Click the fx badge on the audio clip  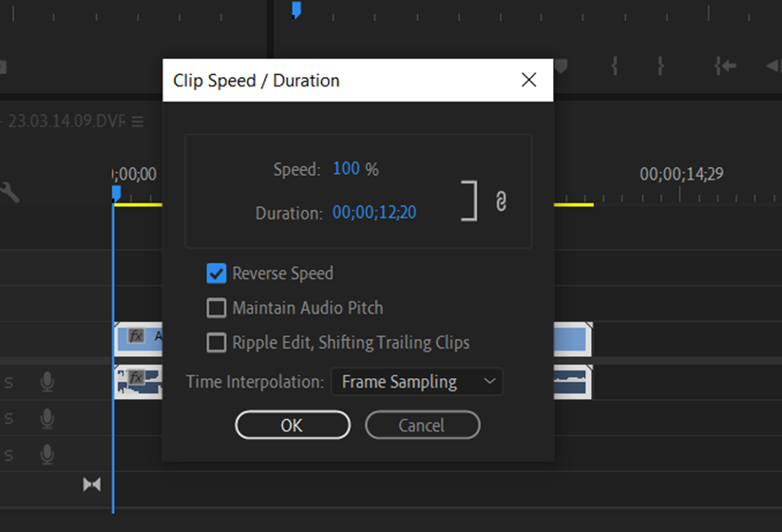pyautogui.click(x=136, y=378)
